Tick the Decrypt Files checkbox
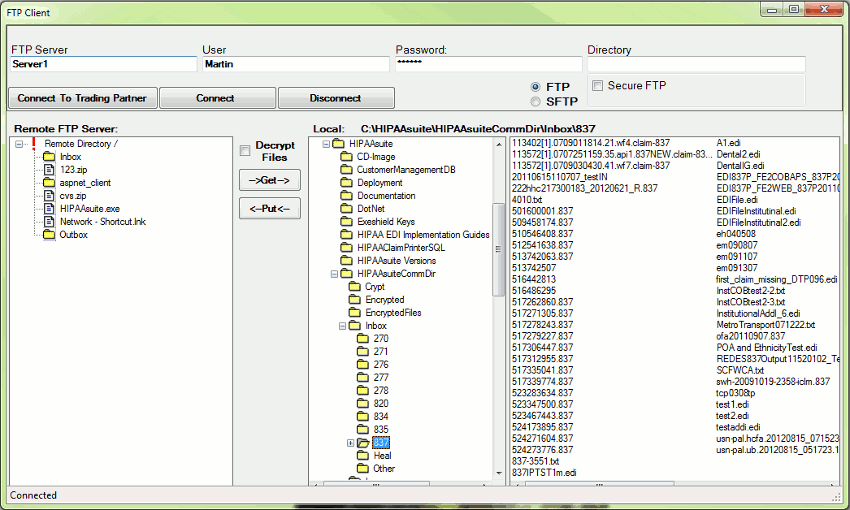 [x=245, y=151]
